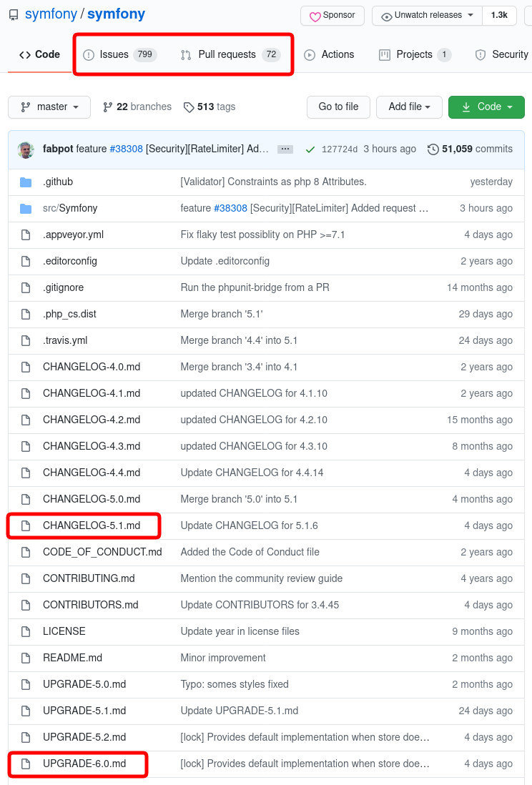The image size is (532, 785).
Task: Open commit message 'Minor improvement'
Action: 223,658
